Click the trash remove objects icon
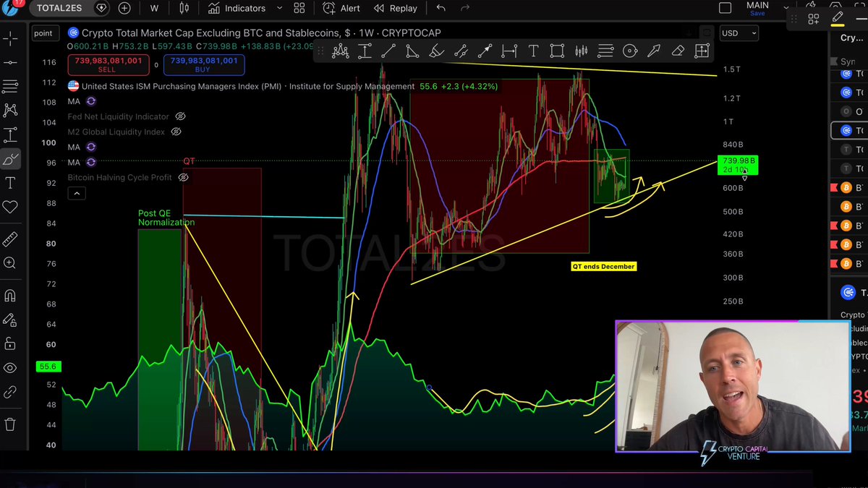Viewport: 868px width, 488px height. (10, 424)
